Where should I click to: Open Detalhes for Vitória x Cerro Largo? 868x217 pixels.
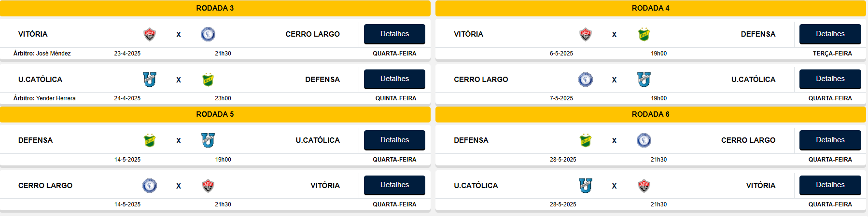(394, 34)
